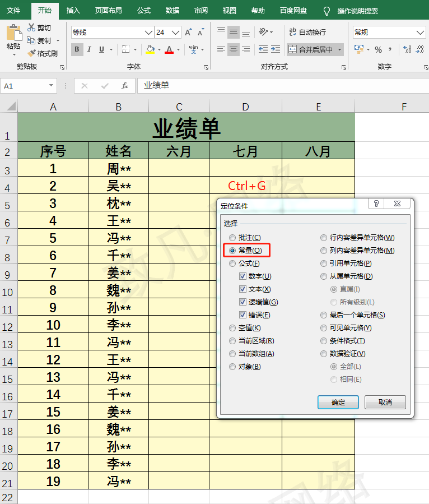Uncheck the 逻辑值(G) checkbox
The height and width of the screenshot is (504, 429).
(243, 302)
